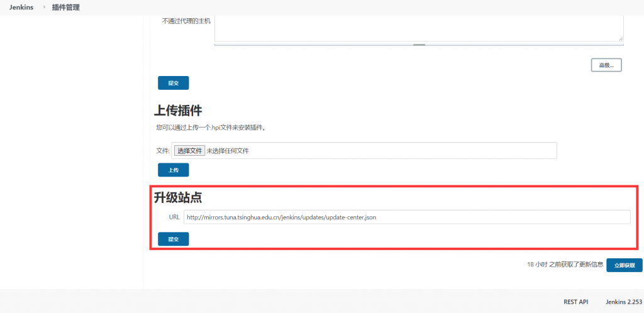Viewport: 644px width, 313px height.
Task: Go to 插件管理 breadcrumb item
Action: click(x=65, y=8)
